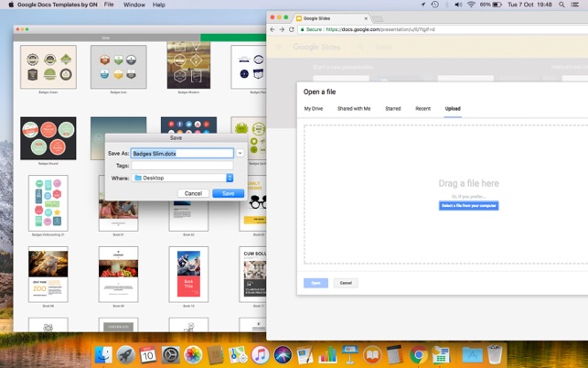Switch to the Recent tab

(422, 109)
